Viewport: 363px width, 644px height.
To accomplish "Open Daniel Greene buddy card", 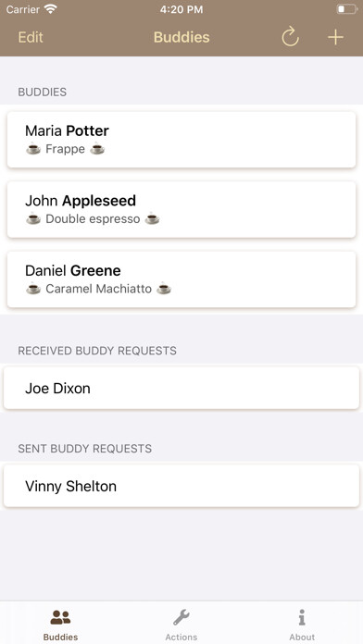I will pos(181,279).
